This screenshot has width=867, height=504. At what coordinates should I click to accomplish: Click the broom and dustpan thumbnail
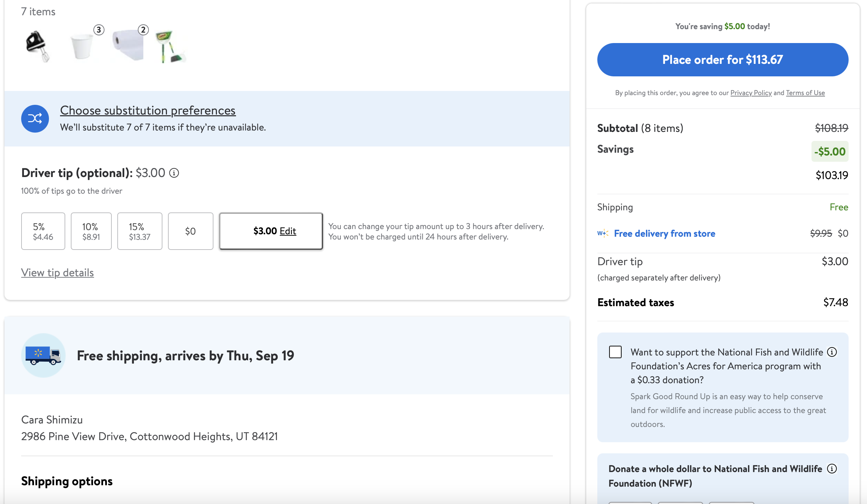coord(170,47)
